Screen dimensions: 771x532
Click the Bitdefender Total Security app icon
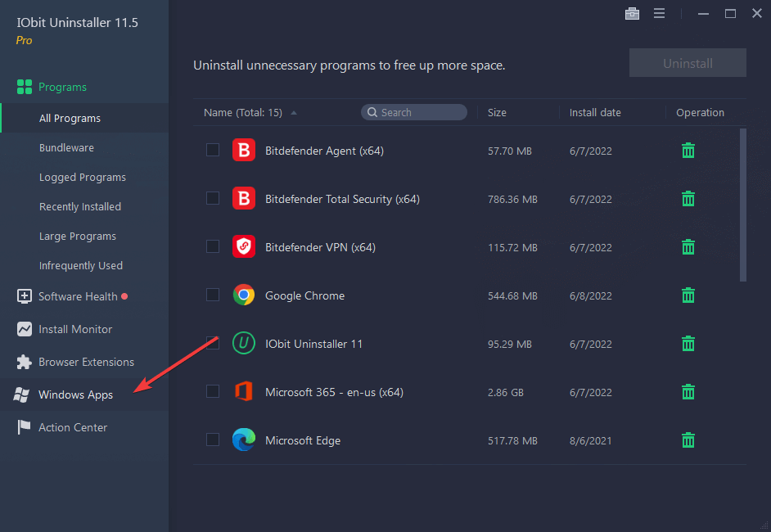[x=243, y=198]
